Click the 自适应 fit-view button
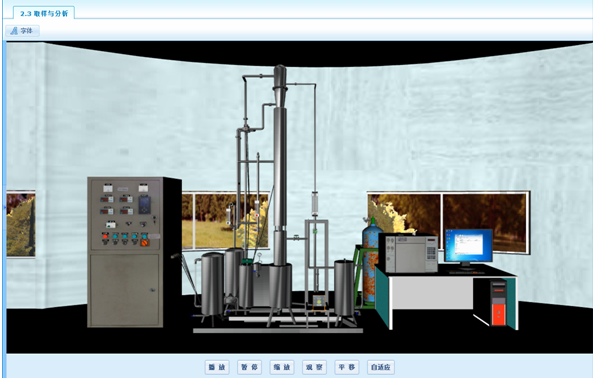593x378 pixels. tap(381, 367)
